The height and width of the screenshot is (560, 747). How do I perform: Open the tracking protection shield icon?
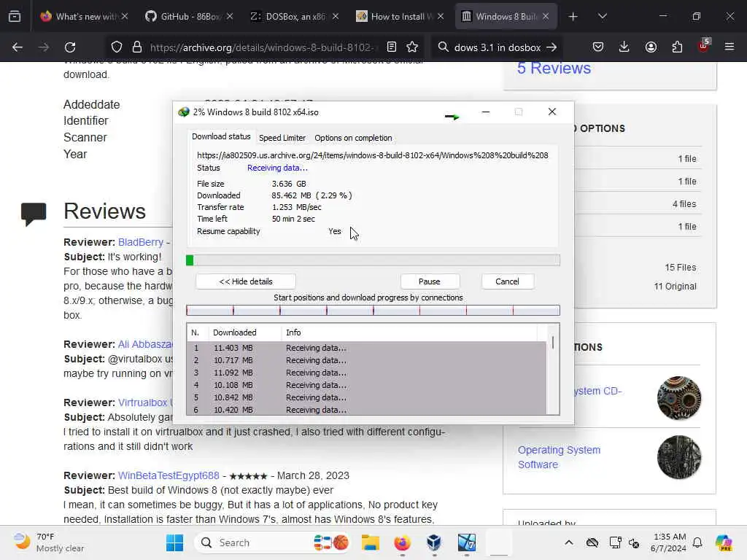click(x=117, y=47)
